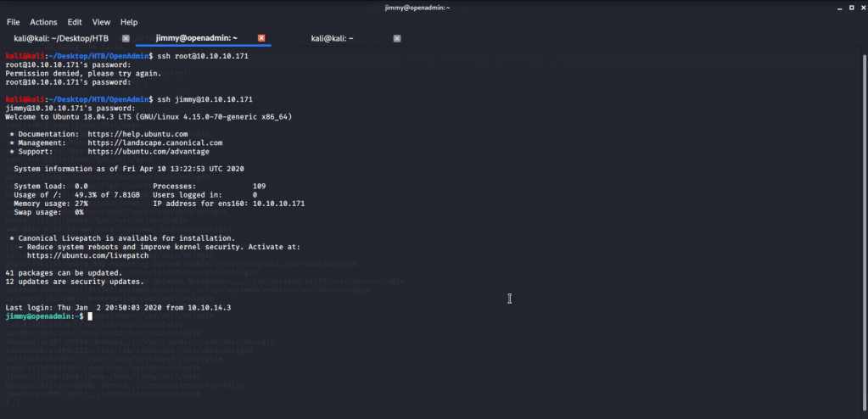Close the jimmy@openadmin tab with red X
Image resolution: width=868 pixels, height=419 pixels.
(261, 38)
